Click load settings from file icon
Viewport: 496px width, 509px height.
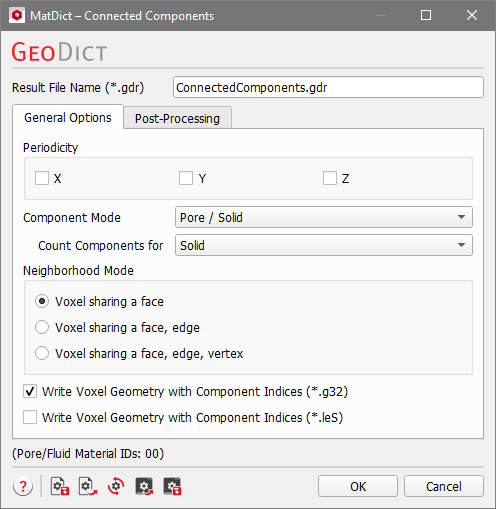[x=88, y=486]
